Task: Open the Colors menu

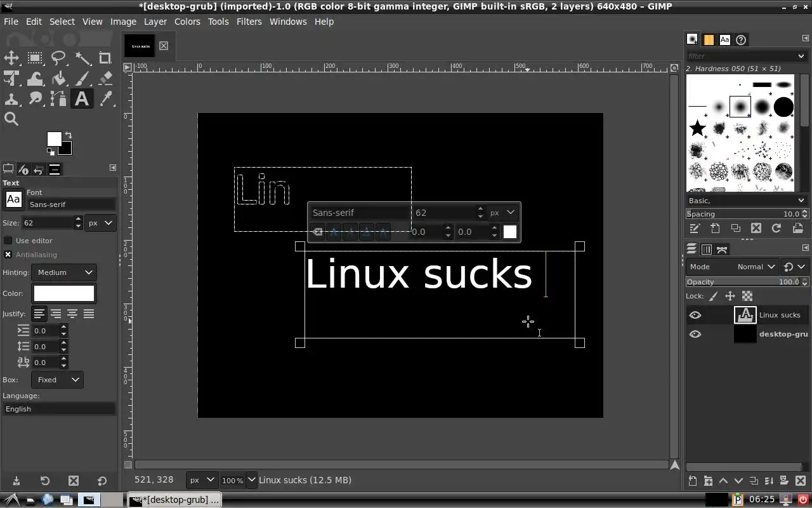Action: click(187, 22)
